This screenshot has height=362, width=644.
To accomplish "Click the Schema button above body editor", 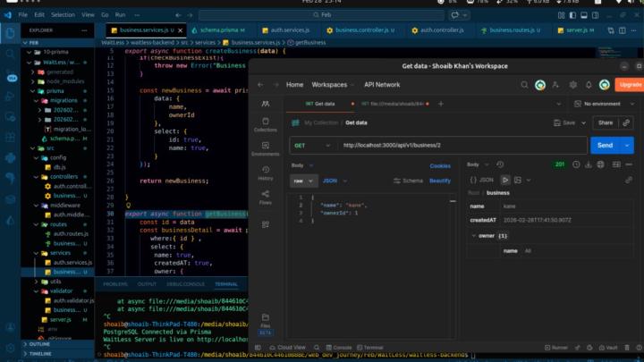I will (x=408, y=181).
